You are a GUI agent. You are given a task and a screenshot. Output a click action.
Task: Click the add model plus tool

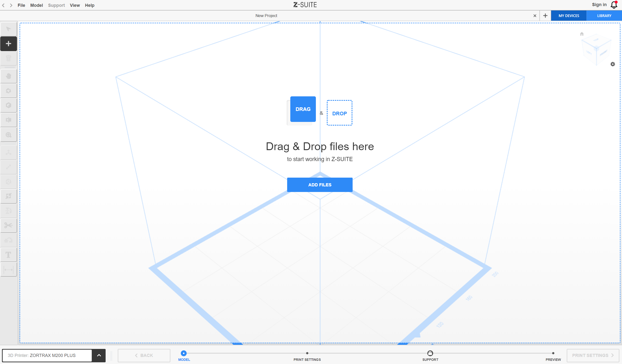[9, 44]
